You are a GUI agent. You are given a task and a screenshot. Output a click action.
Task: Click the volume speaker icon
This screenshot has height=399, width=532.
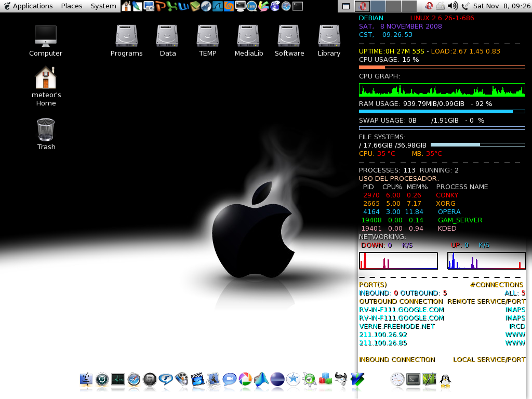(x=453, y=6)
